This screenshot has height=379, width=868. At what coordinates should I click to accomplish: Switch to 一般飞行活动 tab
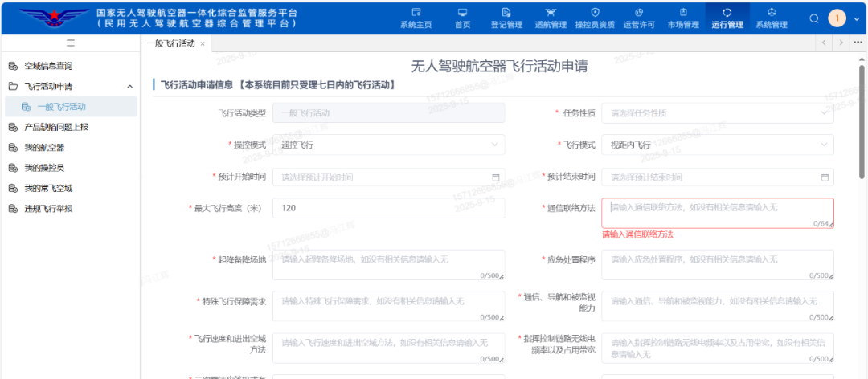click(x=170, y=43)
